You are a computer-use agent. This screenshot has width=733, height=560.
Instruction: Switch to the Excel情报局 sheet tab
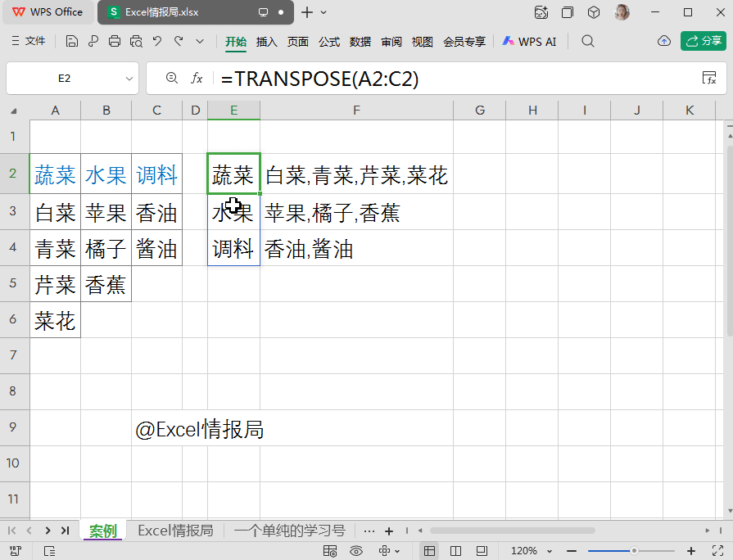click(175, 531)
